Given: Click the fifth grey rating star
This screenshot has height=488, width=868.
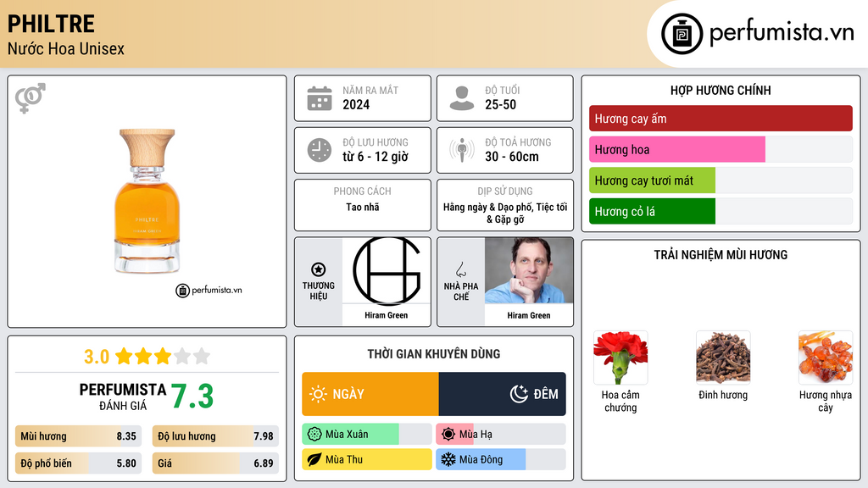Looking at the screenshot, I should 202,356.
